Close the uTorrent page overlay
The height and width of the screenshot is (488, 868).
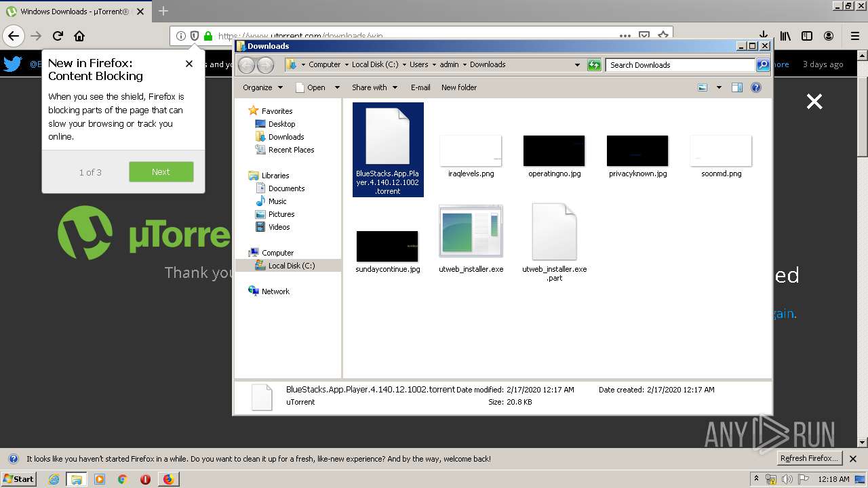814,102
